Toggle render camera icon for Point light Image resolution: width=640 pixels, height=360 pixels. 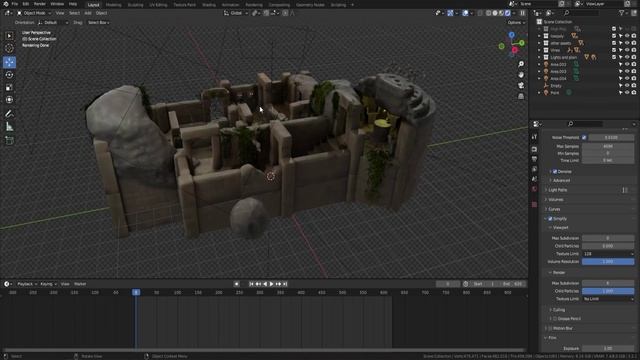pyautogui.click(x=634, y=93)
